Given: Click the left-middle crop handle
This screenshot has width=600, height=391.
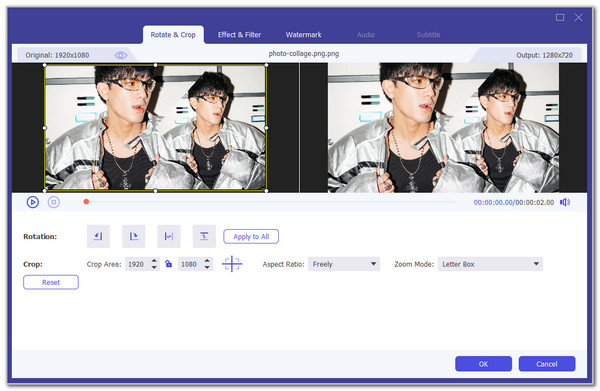Looking at the screenshot, I should [x=45, y=128].
